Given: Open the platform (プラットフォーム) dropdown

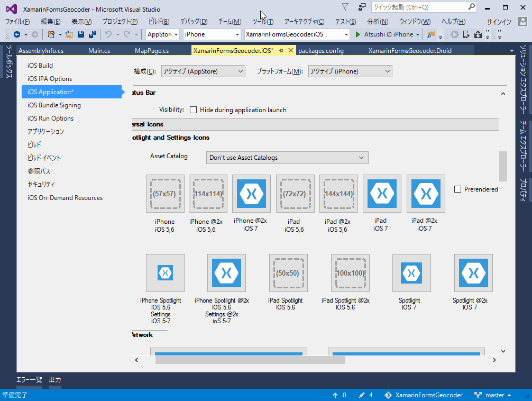Looking at the screenshot, I should [350, 71].
